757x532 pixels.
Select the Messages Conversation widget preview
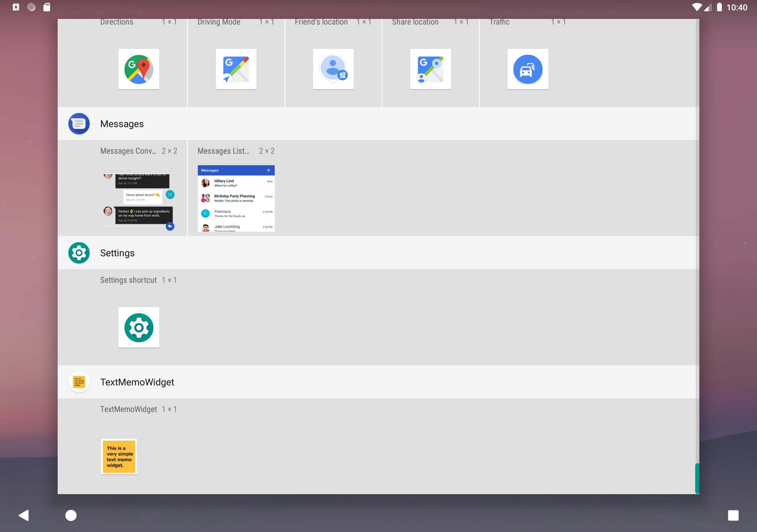[139, 198]
